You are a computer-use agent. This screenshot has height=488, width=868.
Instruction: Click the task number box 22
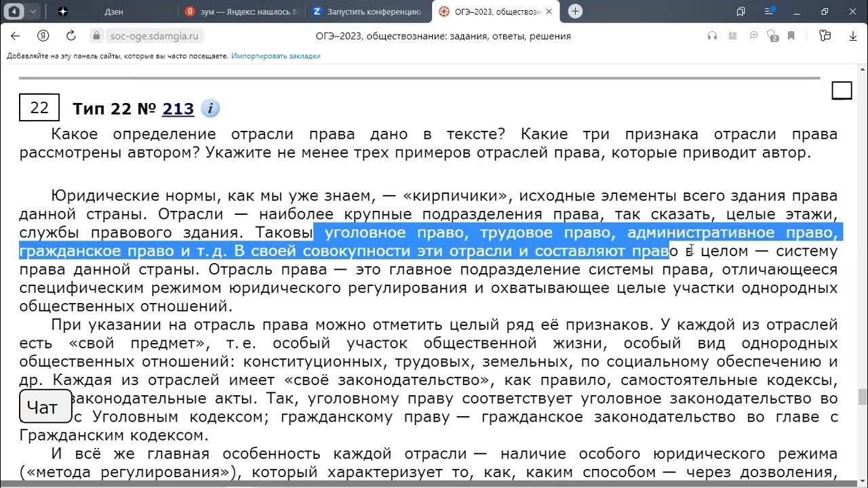[x=39, y=108]
